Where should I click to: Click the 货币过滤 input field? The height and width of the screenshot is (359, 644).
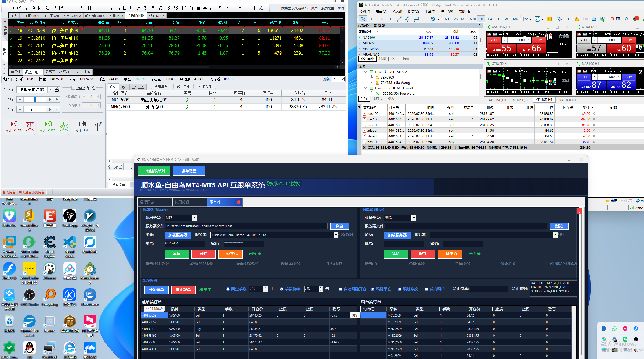pyautogui.click(x=488, y=289)
